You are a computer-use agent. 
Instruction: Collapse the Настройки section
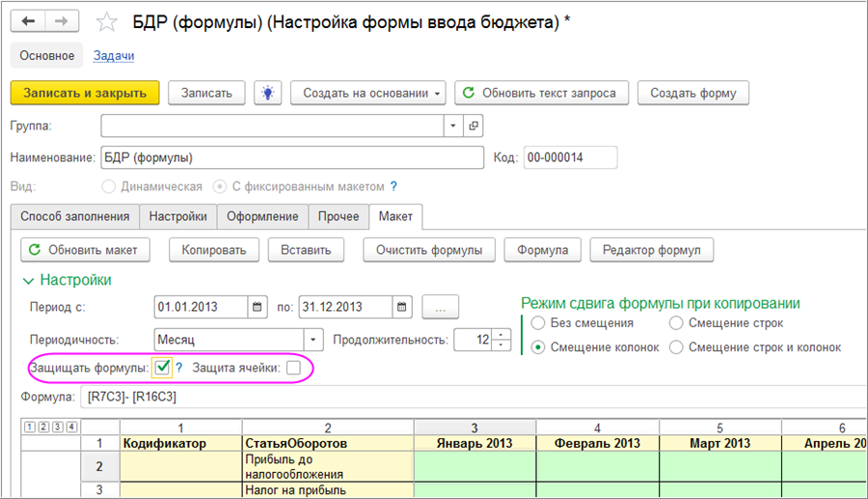(28, 280)
